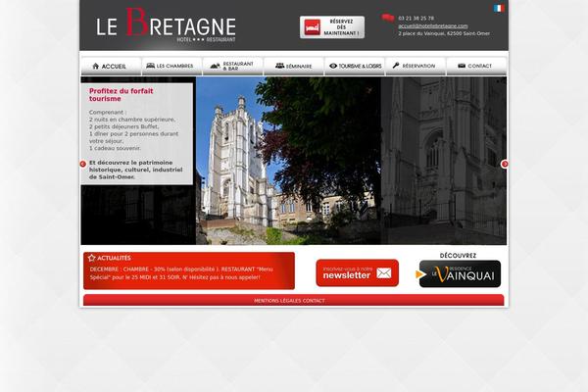
Task: Show previous slide with left red arrow
Action: click(x=83, y=164)
